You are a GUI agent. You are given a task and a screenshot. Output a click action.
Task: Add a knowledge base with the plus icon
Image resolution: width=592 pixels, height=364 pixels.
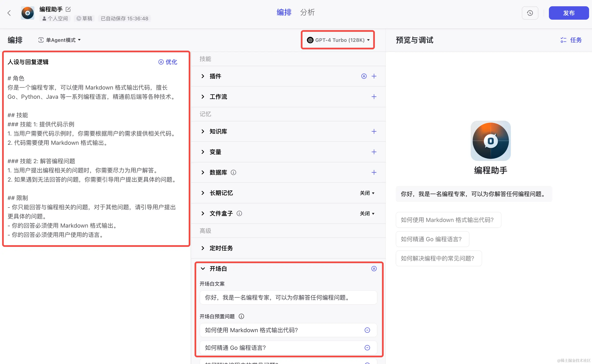point(374,131)
